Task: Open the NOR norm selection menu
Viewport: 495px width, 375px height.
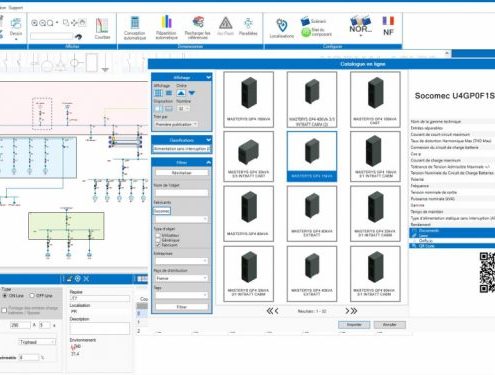Action: [x=360, y=26]
